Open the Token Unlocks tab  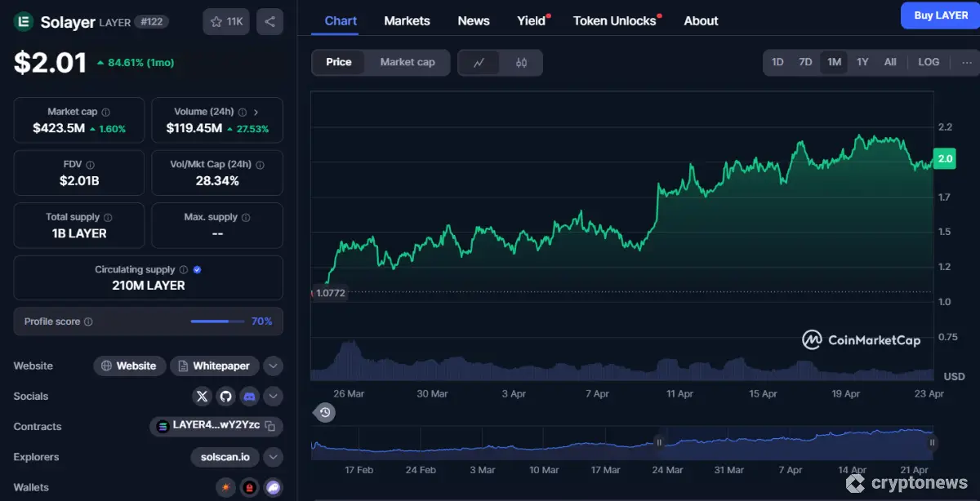pyautogui.click(x=614, y=21)
